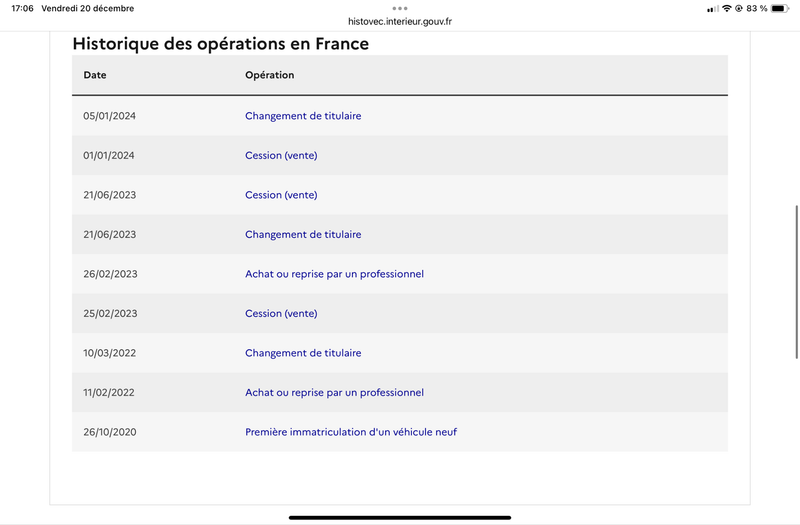Tap the orientation lock icon near battery
Viewport: 800px width, 525px height.
738,8
